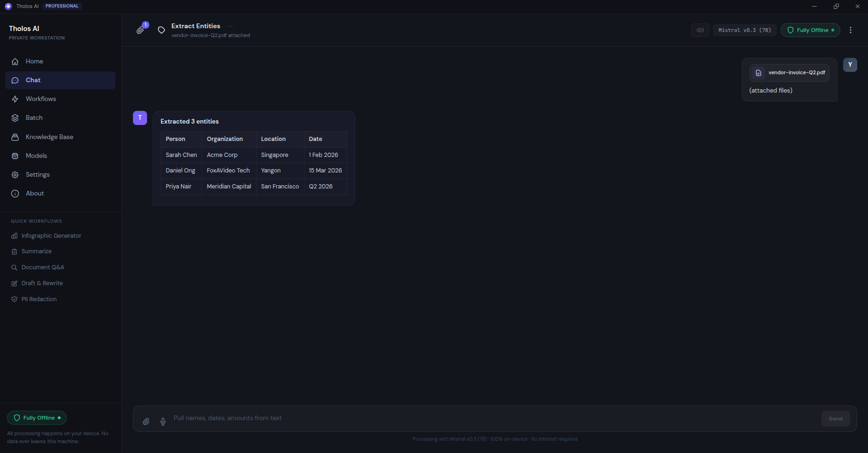Click the Document Q&A magnifier icon
This screenshot has width=868, height=453.
click(14, 267)
